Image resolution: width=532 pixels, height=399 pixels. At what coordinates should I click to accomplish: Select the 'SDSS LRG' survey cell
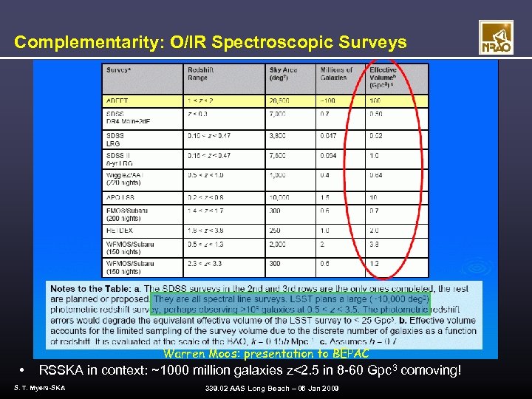(143, 140)
